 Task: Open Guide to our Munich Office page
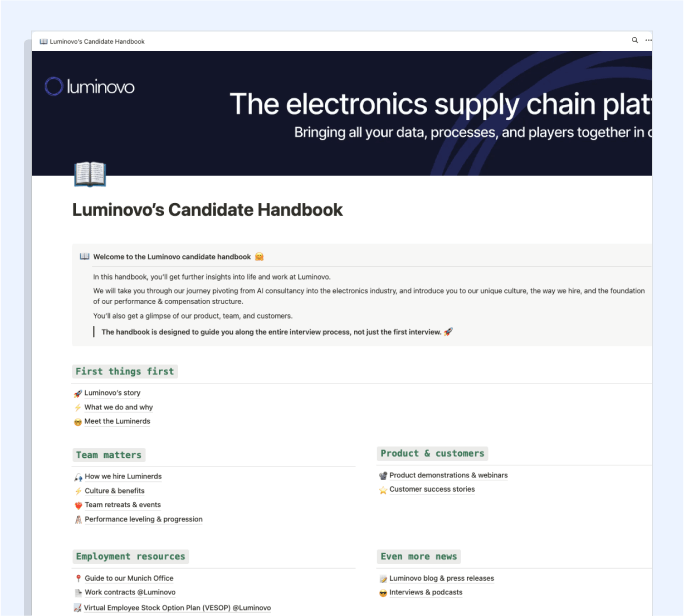tap(129, 578)
